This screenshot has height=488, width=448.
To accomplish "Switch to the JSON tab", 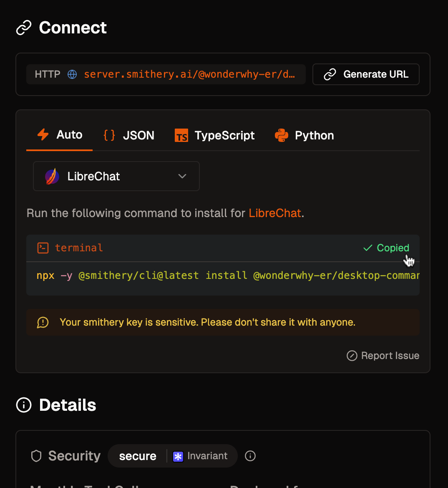I will point(129,136).
